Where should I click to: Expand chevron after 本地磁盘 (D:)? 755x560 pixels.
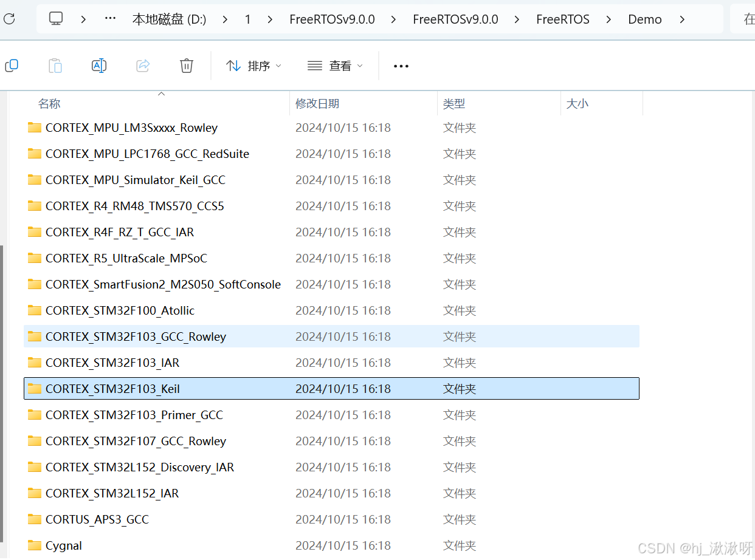pyautogui.click(x=225, y=19)
